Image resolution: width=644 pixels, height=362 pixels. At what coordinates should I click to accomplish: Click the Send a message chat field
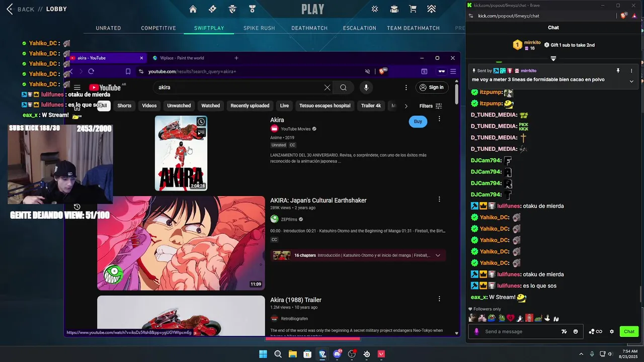coord(521,332)
